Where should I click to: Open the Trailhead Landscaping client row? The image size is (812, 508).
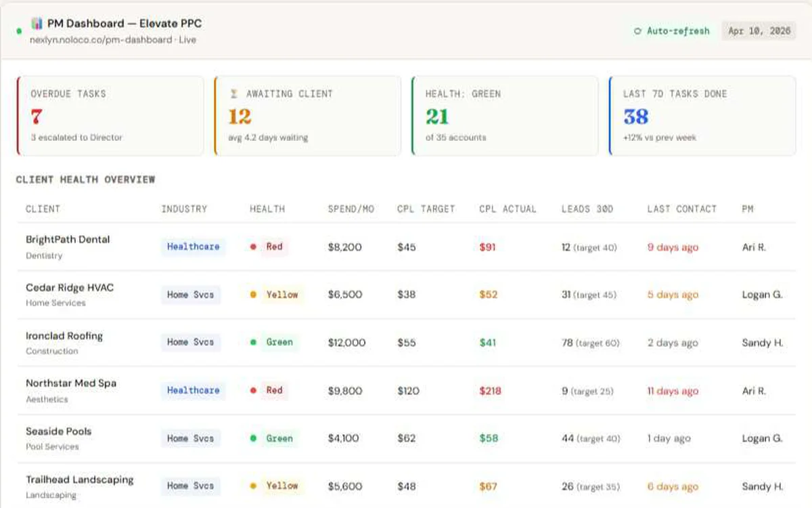407,486
